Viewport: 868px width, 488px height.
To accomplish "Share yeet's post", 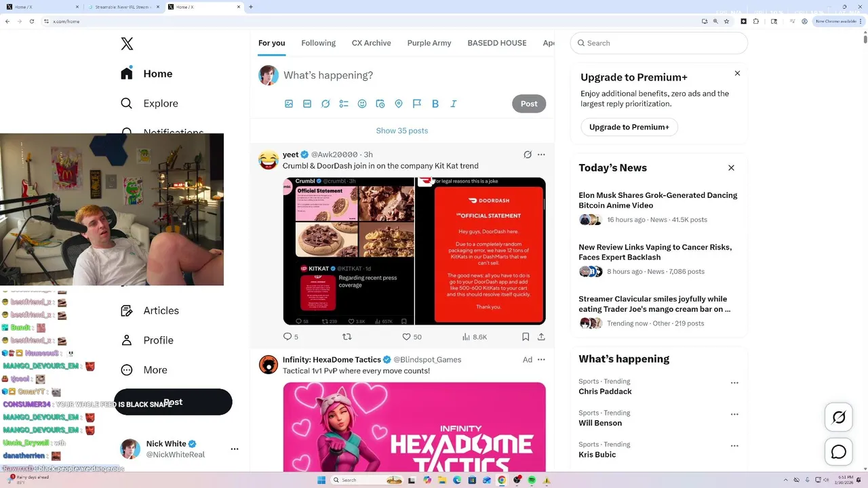I will pos(541,337).
